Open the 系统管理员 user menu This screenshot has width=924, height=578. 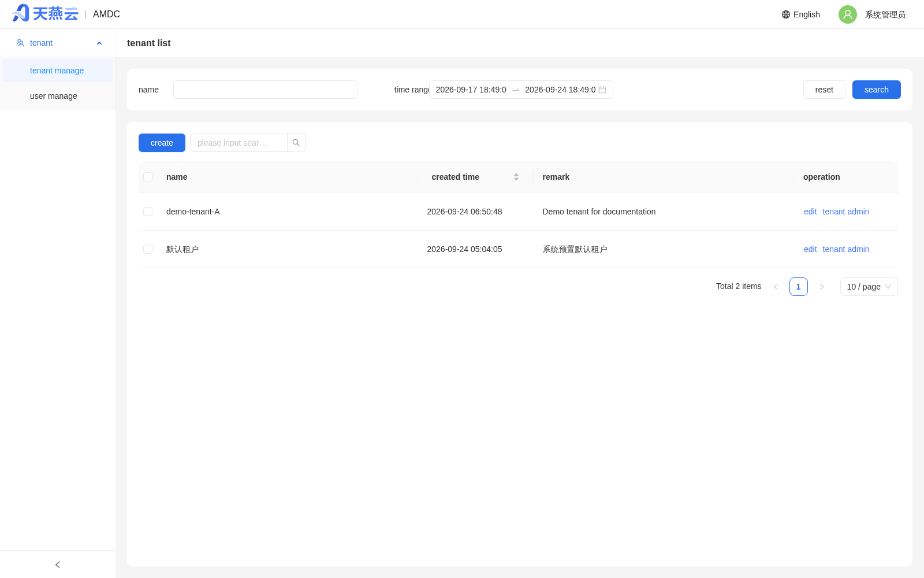(885, 14)
